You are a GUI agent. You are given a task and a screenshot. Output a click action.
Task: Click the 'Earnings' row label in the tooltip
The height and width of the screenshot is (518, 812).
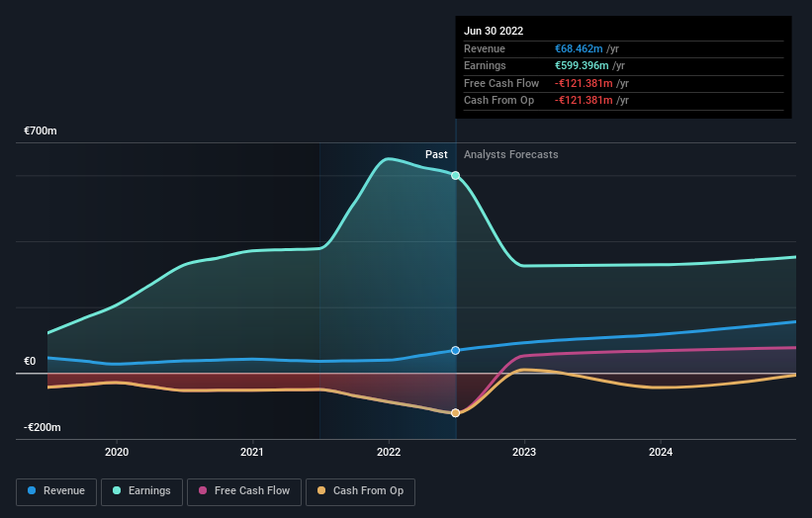tap(485, 65)
